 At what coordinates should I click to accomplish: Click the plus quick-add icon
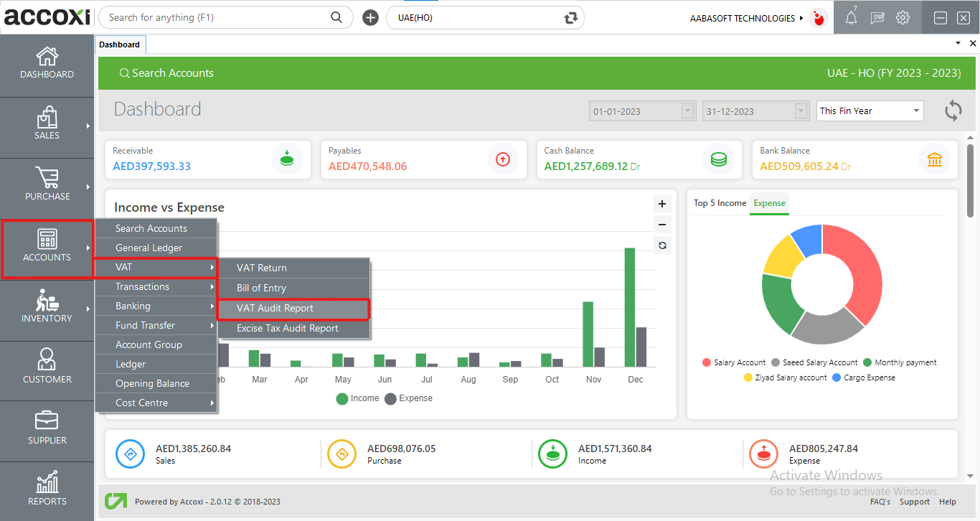tap(370, 18)
